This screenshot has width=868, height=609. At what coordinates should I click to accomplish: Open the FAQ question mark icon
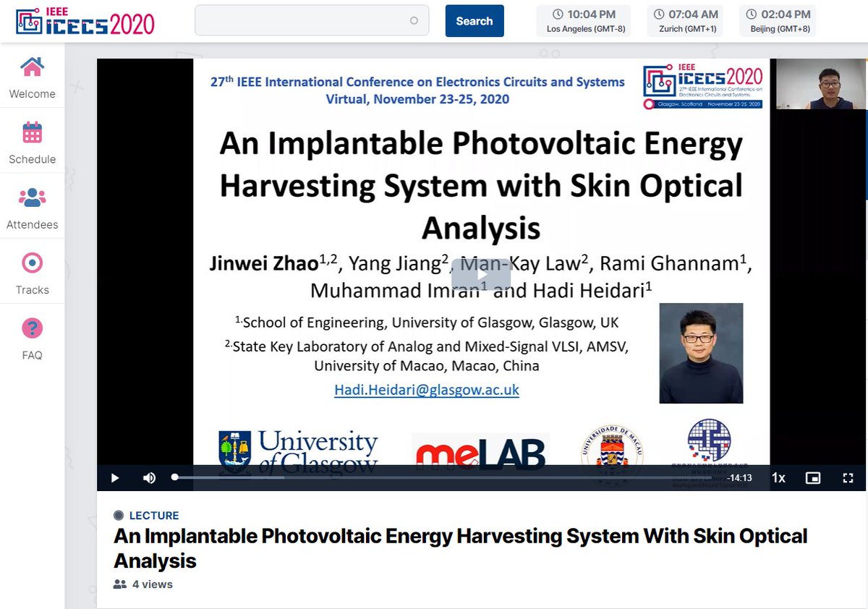point(32,328)
